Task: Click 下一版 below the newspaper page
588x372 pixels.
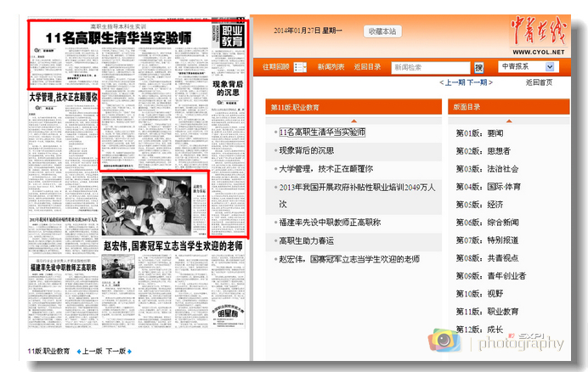Action: (116, 351)
